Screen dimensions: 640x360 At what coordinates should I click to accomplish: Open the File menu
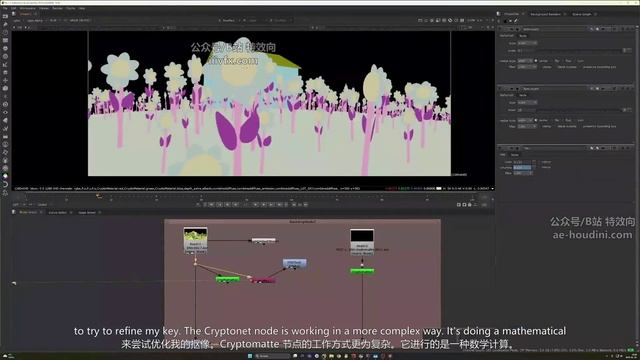coord(5,8)
